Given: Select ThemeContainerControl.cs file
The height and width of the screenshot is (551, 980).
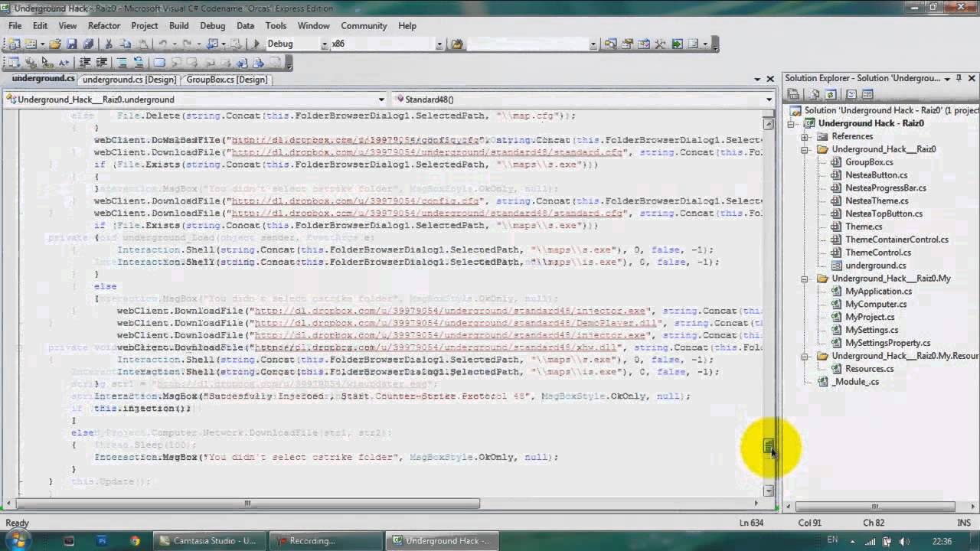Looking at the screenshot, I should click(897, 240).
